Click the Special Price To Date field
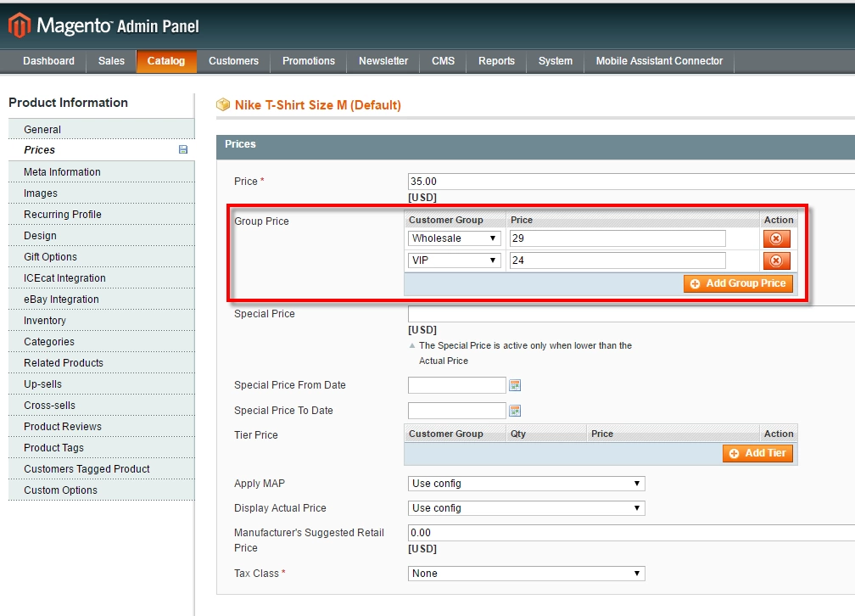The height and width of the screenshot is (616, 855). (x=457, y=411)
